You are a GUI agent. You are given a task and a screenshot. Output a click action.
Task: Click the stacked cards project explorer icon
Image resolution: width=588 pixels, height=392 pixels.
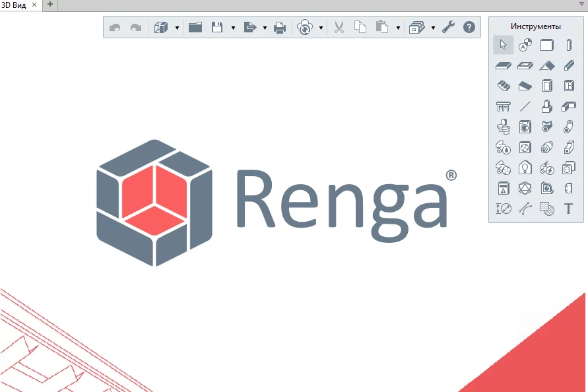coord(417,27)
